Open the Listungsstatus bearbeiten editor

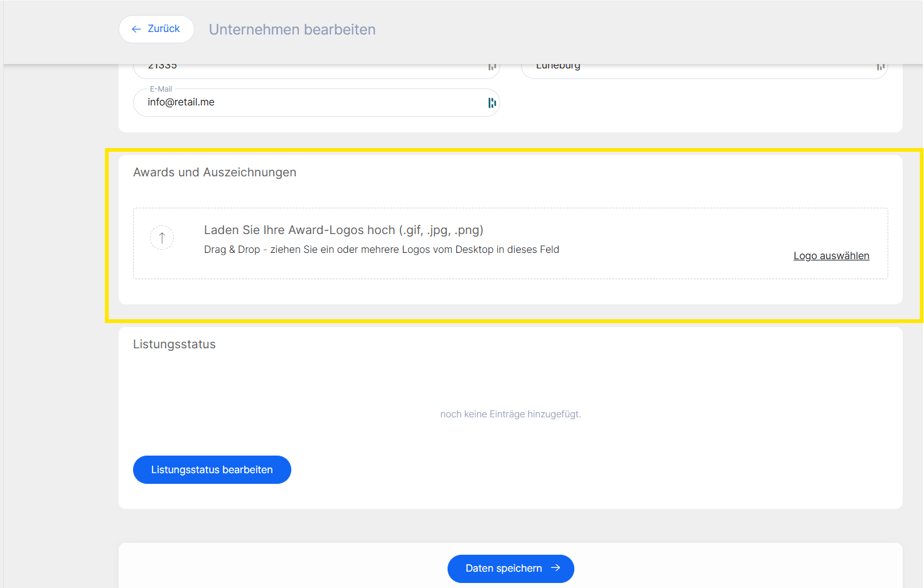tap(212, 470)
